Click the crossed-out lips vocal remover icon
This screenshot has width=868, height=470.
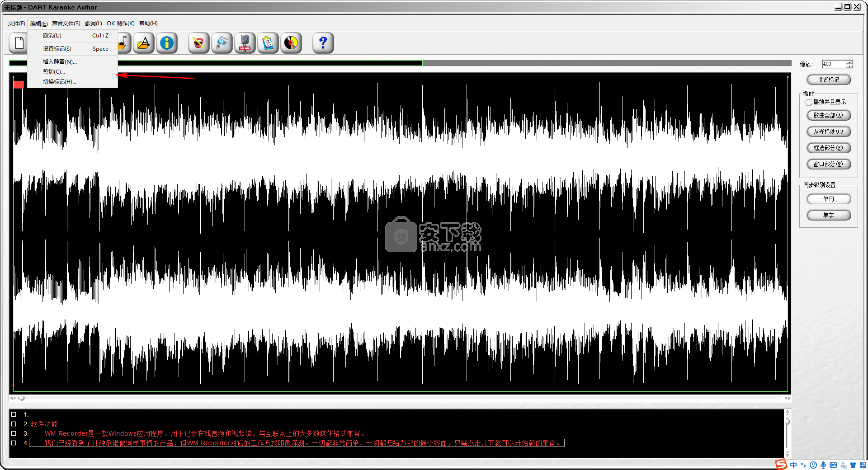pos(199,43)
